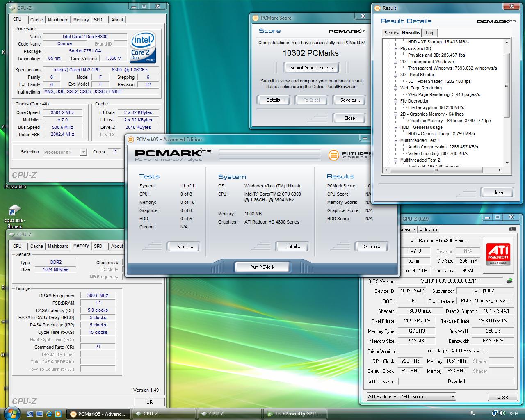This screenshot has width=525, height=420.
Task: Collapse the 3D - Pixel Shader node
Action: click(x=396, y=75)
